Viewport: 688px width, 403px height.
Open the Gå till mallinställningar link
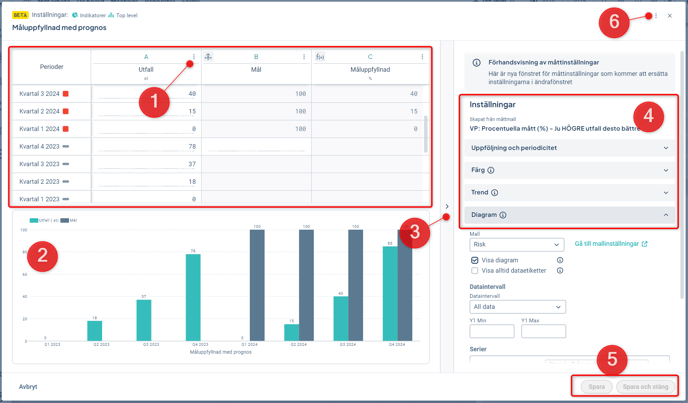tap(611, 244)
